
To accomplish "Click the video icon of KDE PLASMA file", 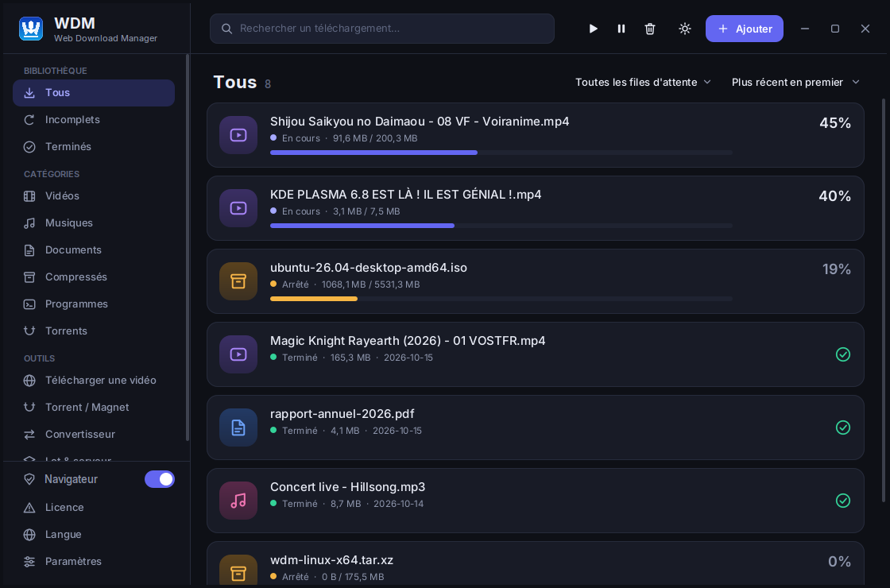I will 238,208.
